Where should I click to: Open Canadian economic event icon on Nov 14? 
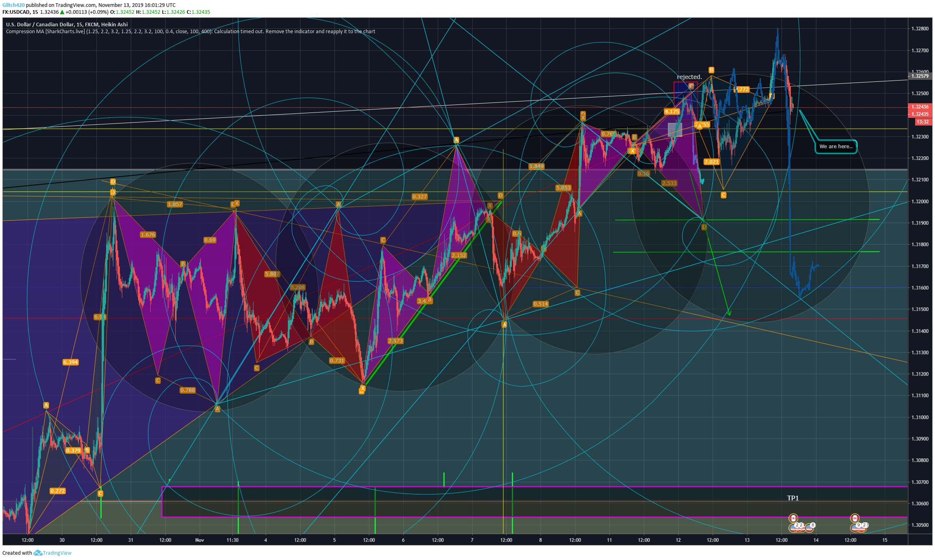point(855,518)
